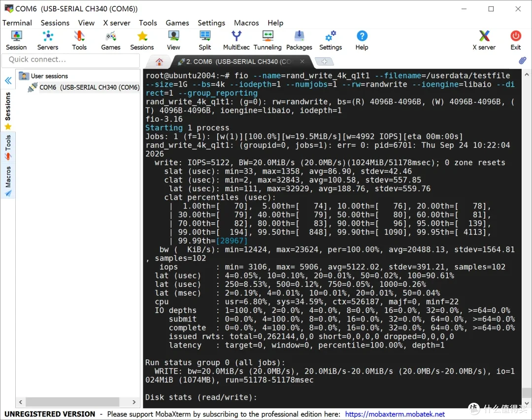Open the vertical Tools sidebar tab
This screenshot has width=532, height=420.
click(8, 147)
